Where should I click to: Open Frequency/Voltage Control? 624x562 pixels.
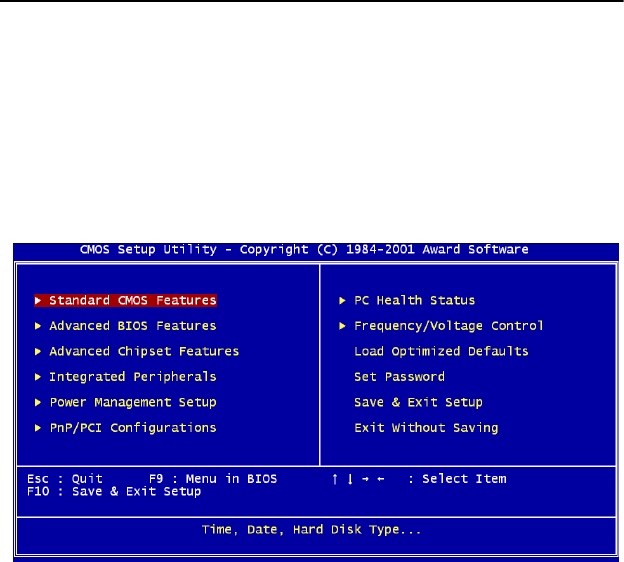point(449,326)
